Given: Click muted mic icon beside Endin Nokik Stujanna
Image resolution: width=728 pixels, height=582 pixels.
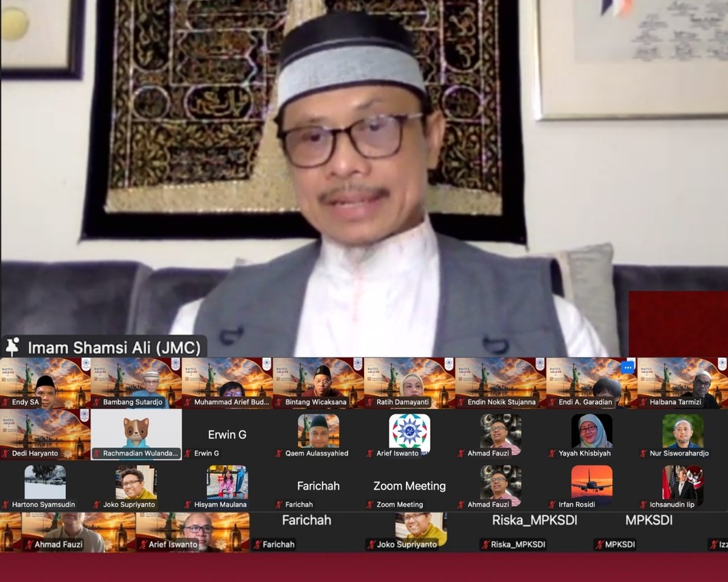Looking at the screenshot, I should coord(461,402).
